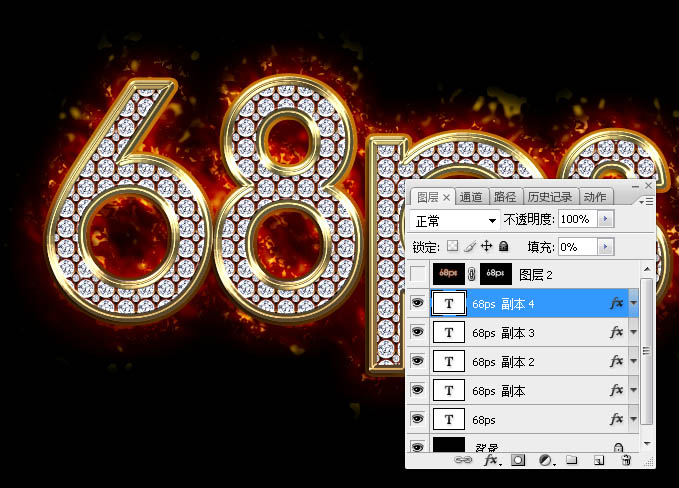This screenshot has height=488, width=679.
Task: Show the hidden 图层 2 layer
Action: (417, 274)
